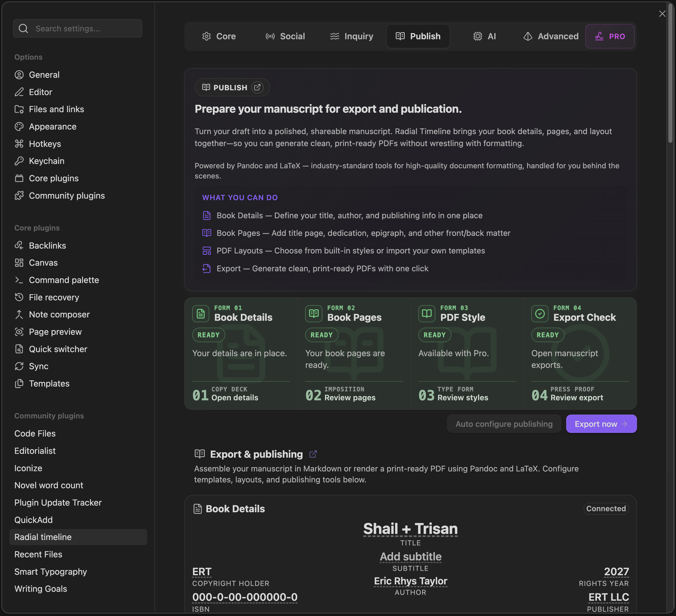
Task: Click the sync arrows icon next to Sync
Action: click(x=19, y=366)
